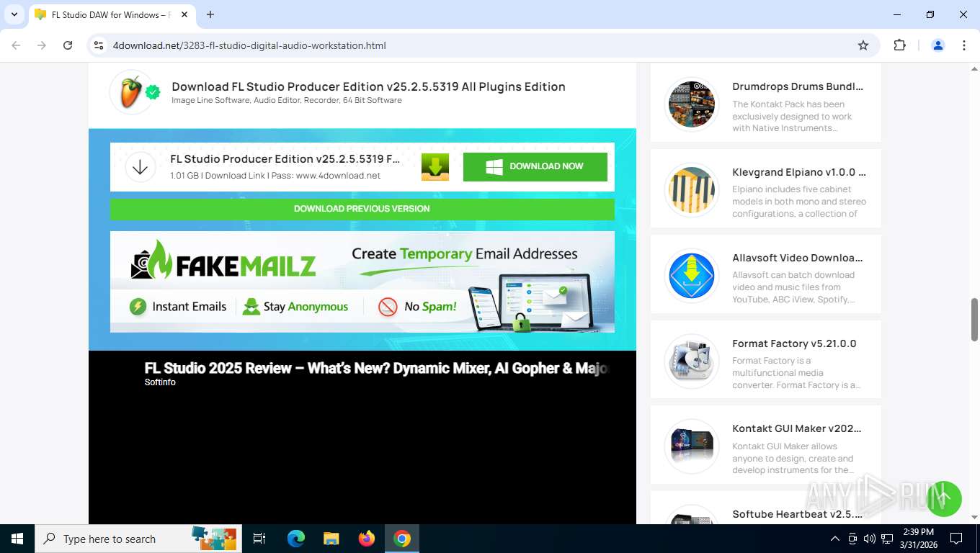Open FL Studio Producer Edition v25.2.5.5319 file link
This screenshot has width=980, height=553.
click(x=285, y=159)
